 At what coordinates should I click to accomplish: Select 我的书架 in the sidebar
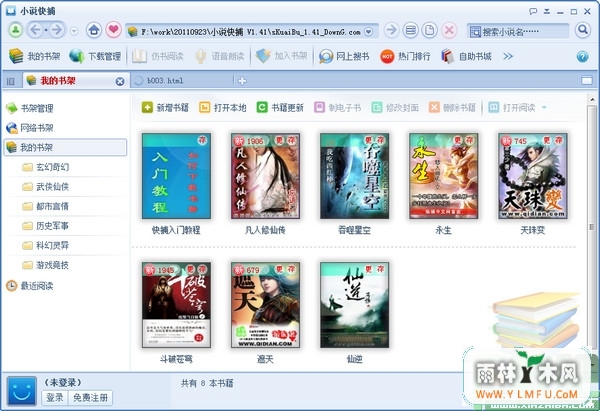(65, 147)
